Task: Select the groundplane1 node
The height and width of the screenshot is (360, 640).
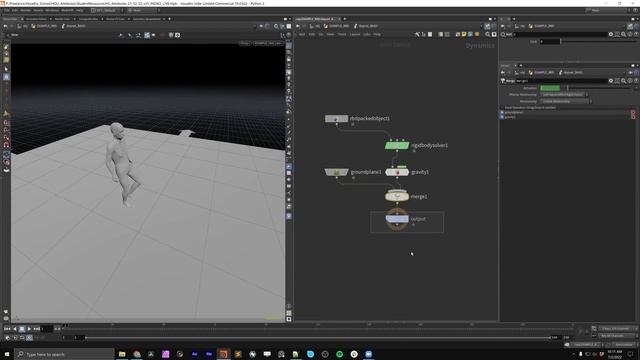Action: pyautogui.click(x=336, y=172)
